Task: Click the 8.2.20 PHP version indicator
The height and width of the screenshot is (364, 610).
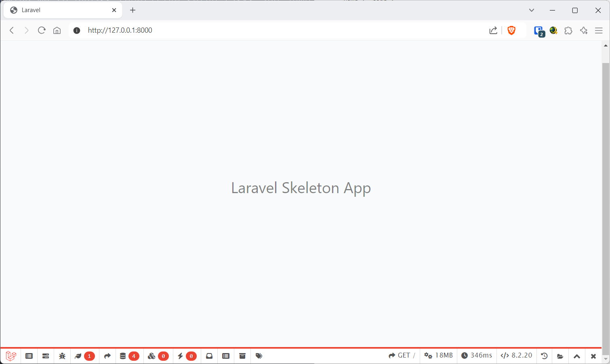Action: click(x=516, y=356)
